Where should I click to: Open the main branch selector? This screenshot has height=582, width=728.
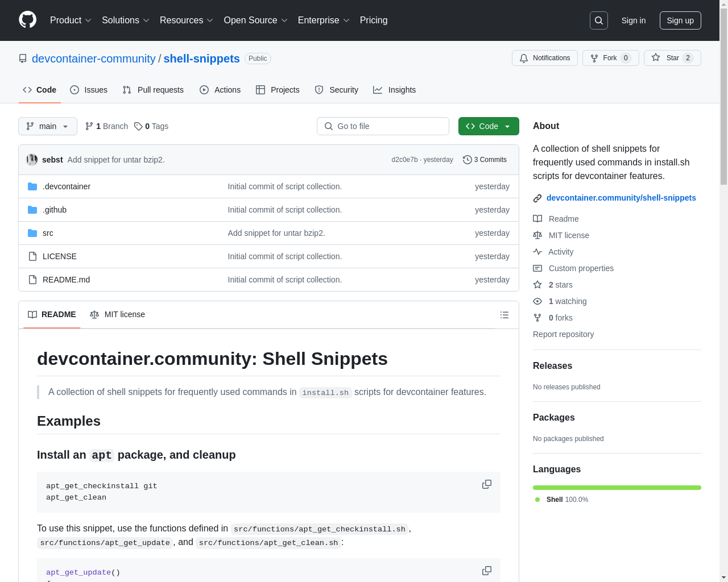click(48, 126)
